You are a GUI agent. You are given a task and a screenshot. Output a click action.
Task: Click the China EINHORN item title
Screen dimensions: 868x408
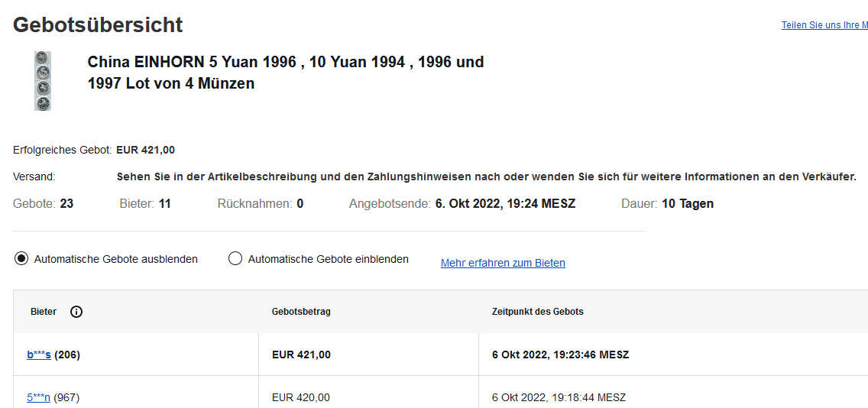[x=286, y=73]
